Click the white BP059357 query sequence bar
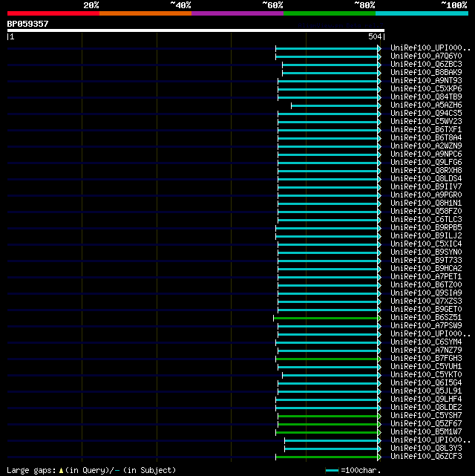Screen dimensions: 475x476 point(196,30)
